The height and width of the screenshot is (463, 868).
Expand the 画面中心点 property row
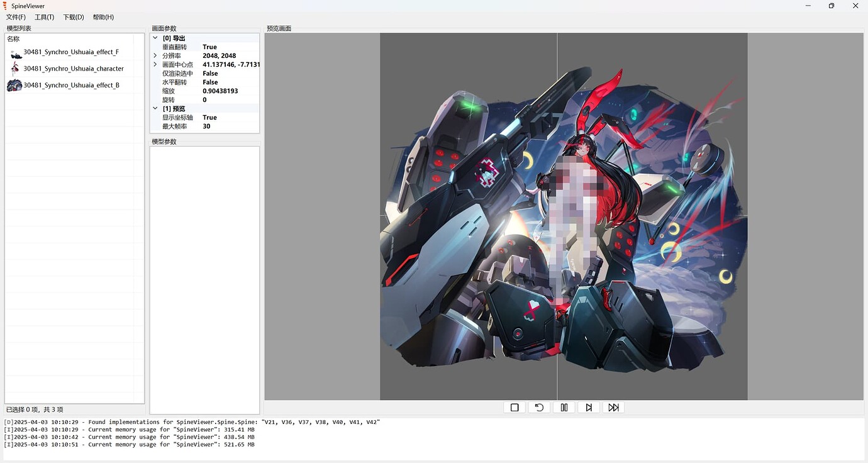(x=155, y=65)
